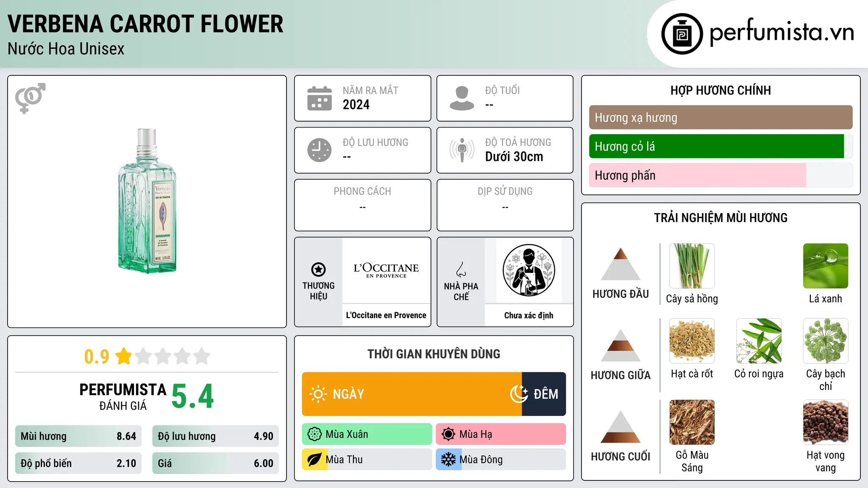868x488 pixels.
Task: Click the Mùi hương score 8.64
Action: pos(126,436)
